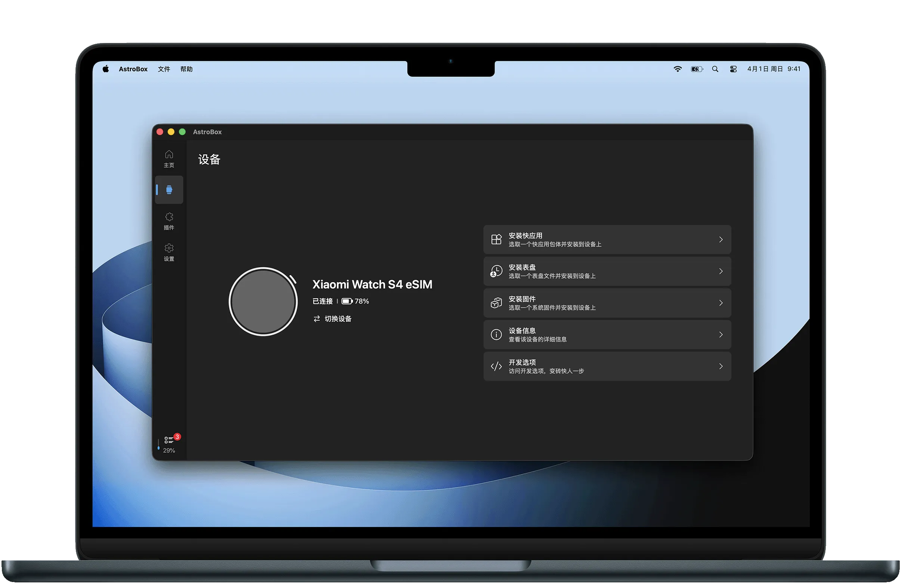Click the 已连接 status text
The height and width of the screenshot is (588, 902).
[x=323, y=302]
